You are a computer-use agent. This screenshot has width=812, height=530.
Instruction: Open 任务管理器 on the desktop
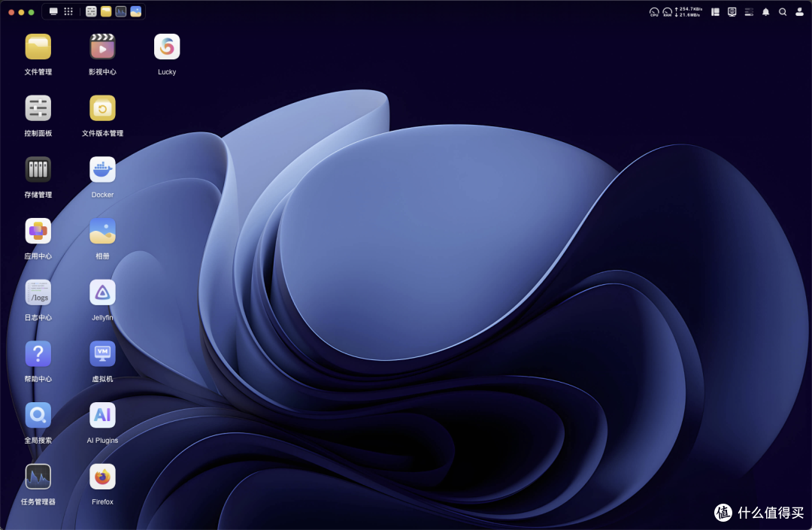click(x=38, y=477)
